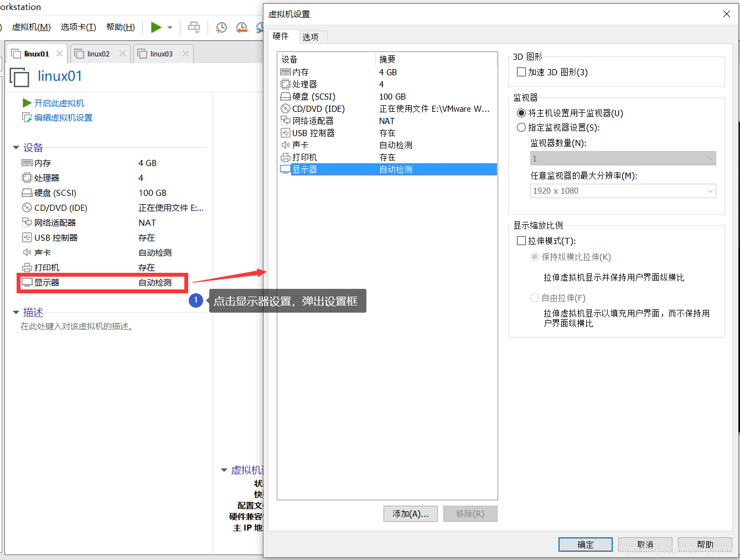Screen dimensions: 740x560
Task: Click the 添加(A)... button
Action: [x=410, y=514]
